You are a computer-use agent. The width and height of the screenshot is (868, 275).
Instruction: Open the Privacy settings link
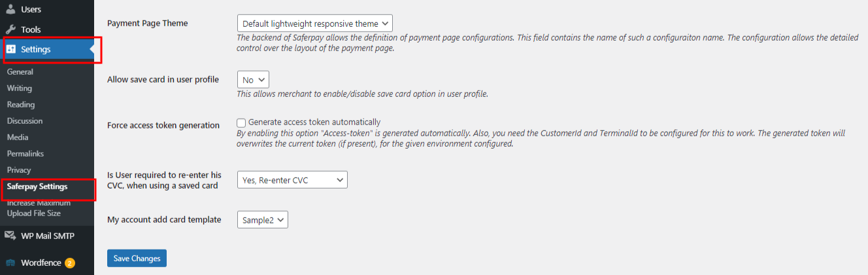19,170
